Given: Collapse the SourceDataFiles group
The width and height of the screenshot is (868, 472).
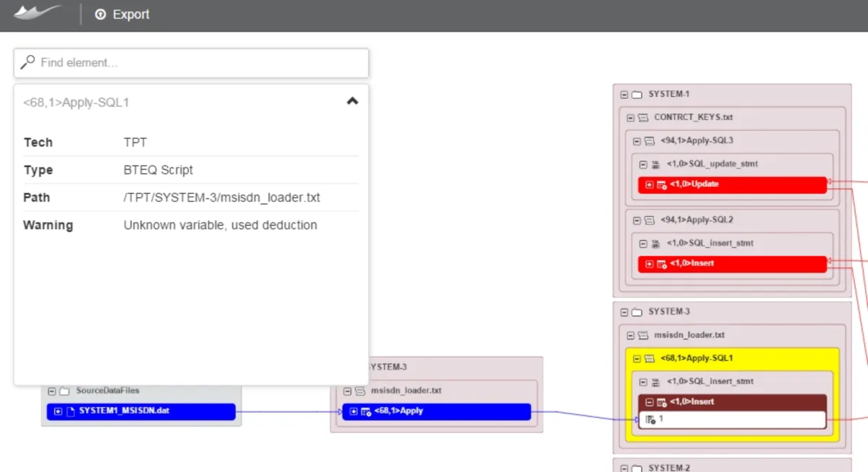Looking at the screenshot, I should point(52,391).
